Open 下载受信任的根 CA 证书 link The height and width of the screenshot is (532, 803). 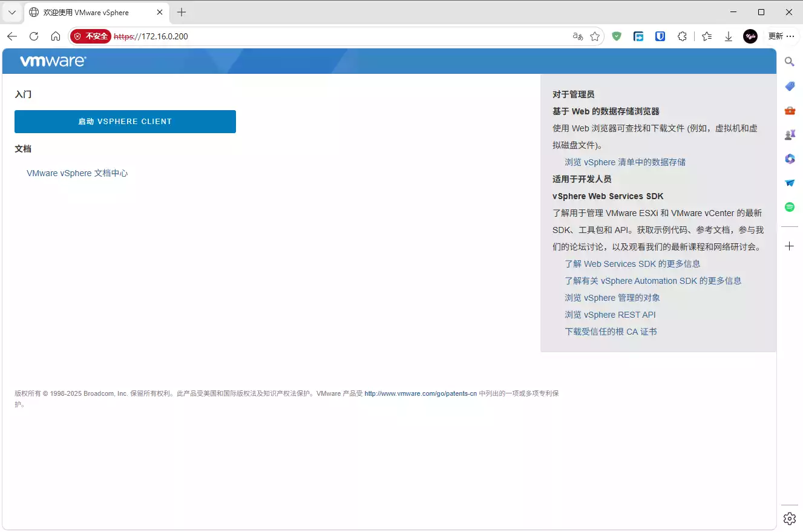coord(611,332)
